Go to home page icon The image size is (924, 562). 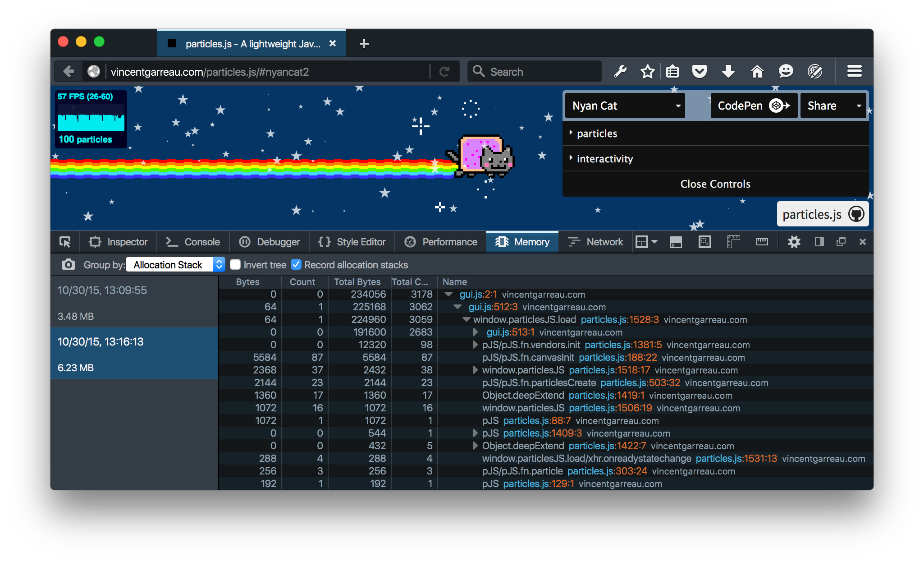coord(757,71)
